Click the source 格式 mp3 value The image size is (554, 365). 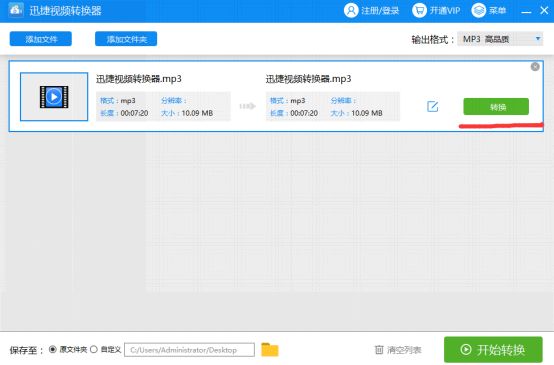click(x=128, y=101)
